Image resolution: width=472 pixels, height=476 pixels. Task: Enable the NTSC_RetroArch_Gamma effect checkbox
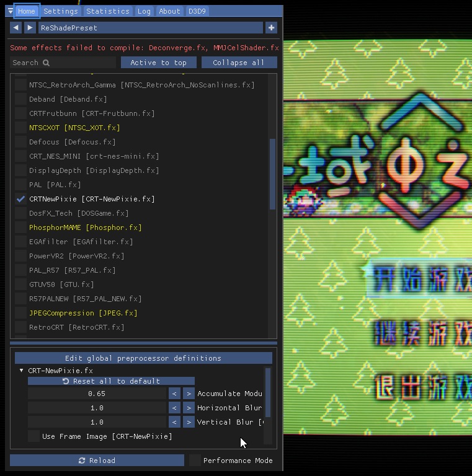[x=20, y=85]
